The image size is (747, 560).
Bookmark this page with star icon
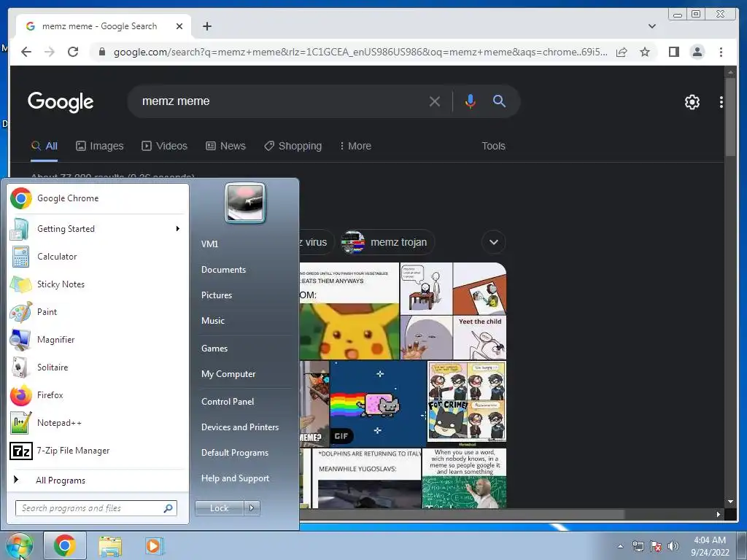click(645, 52)
